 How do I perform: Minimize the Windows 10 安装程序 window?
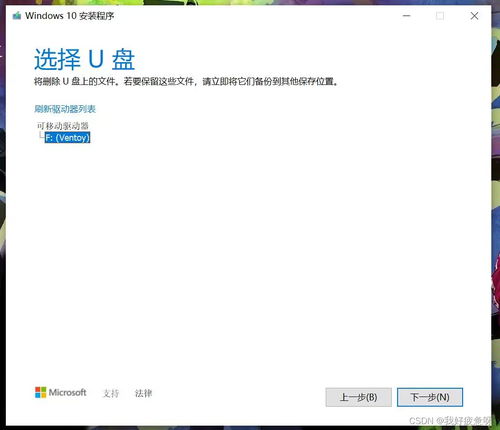[406, 16]
